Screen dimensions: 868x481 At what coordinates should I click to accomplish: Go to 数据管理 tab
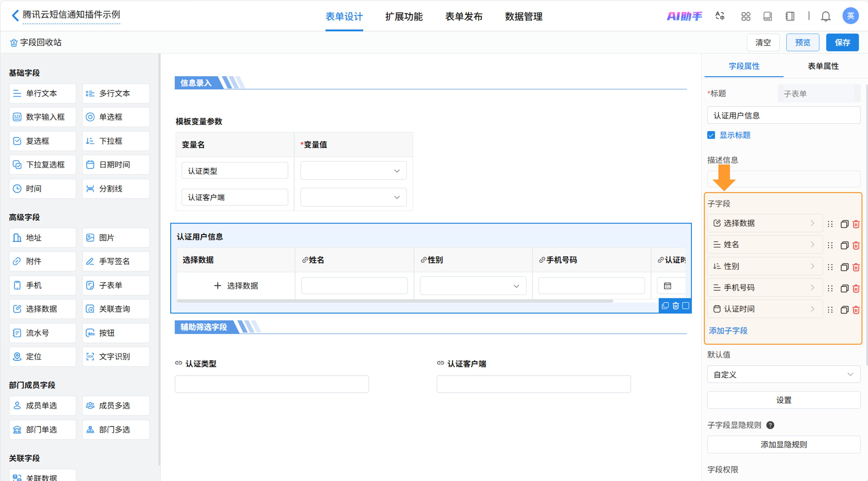[524, 16]
